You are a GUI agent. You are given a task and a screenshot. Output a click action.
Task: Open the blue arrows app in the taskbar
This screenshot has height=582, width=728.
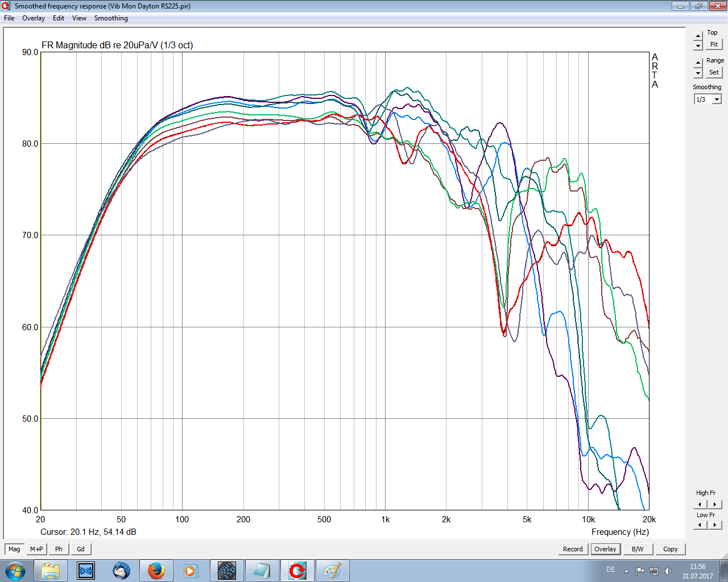[86, 571]
